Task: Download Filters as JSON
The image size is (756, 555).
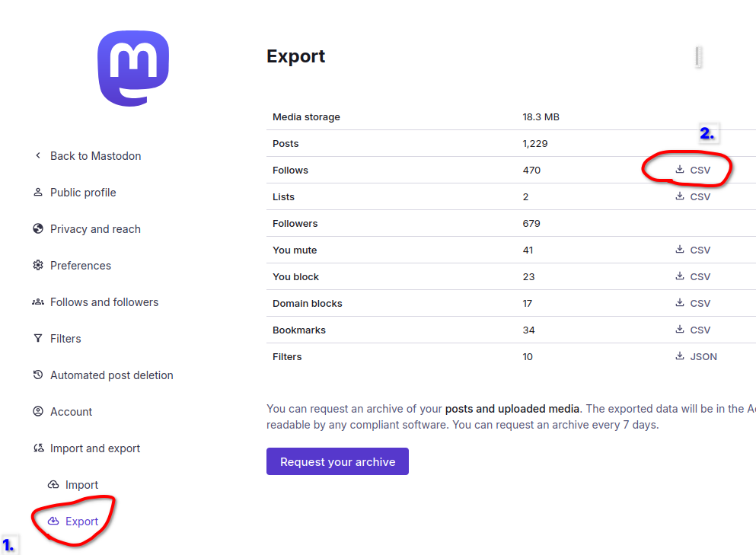Action: (696, 356)
